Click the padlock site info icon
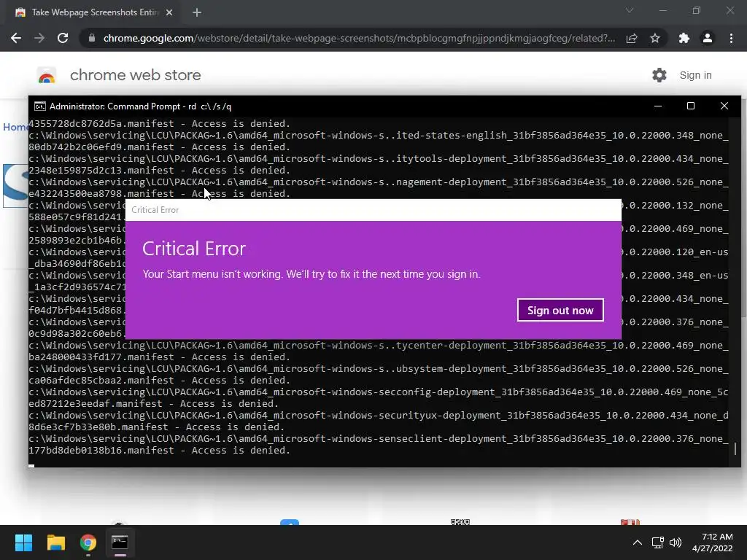The width and height of the screenshot is (747, 560). (x=92, y=38)
